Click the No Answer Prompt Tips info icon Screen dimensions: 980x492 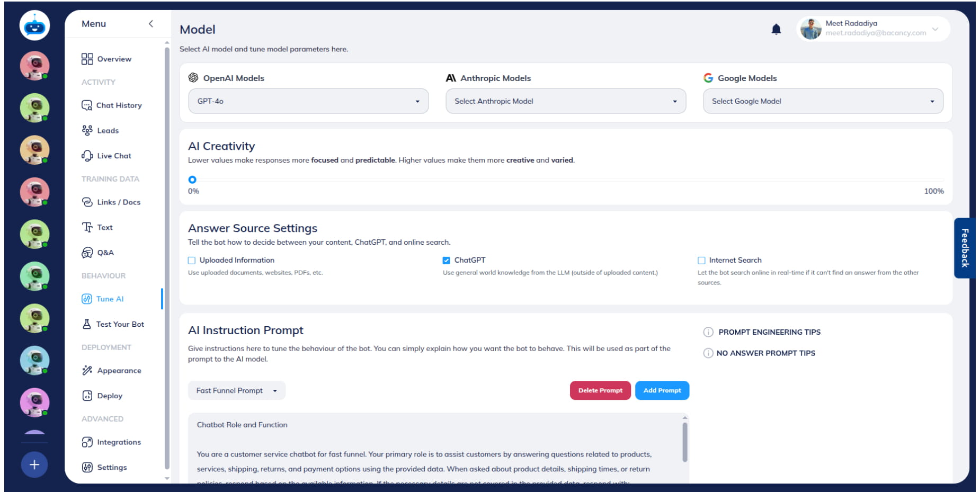(x=708, y=353)
